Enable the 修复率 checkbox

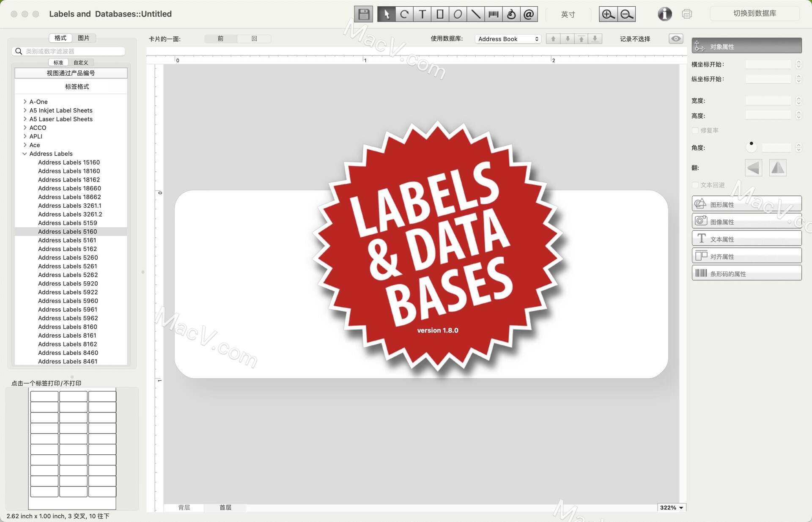coord(695,130)
